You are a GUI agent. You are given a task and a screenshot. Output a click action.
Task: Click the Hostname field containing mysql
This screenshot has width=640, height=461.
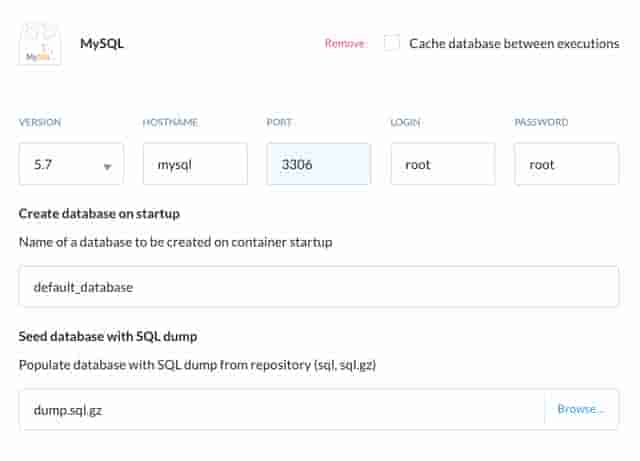tap(195, 164)
